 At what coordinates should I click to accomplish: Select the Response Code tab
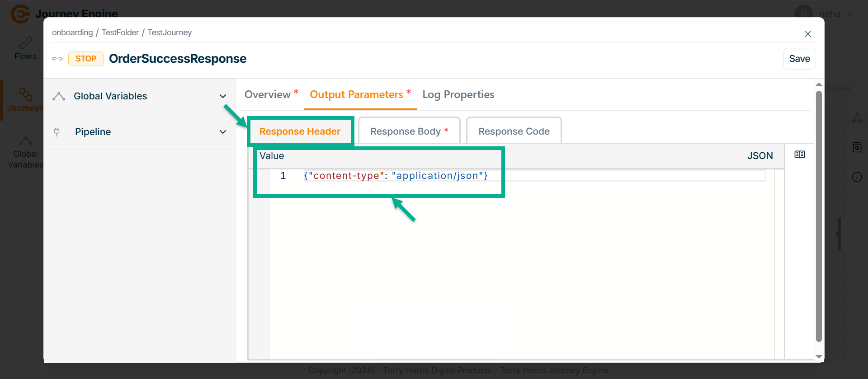[x=514, y=131]
